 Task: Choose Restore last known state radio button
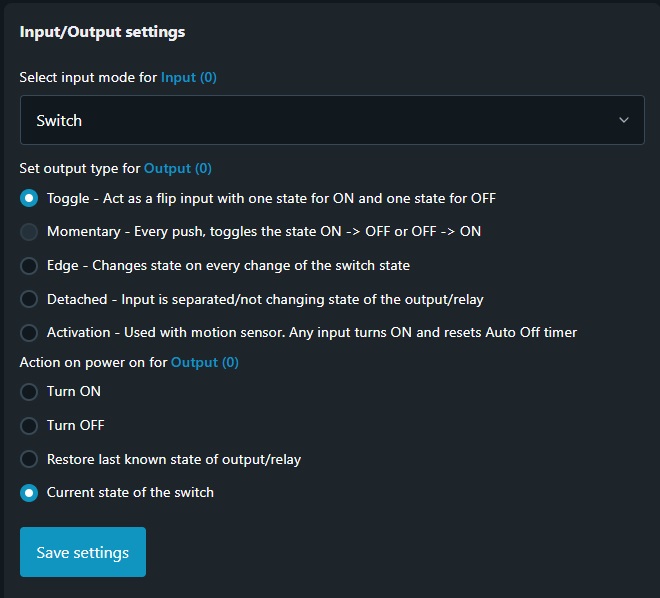coord(29,460)
